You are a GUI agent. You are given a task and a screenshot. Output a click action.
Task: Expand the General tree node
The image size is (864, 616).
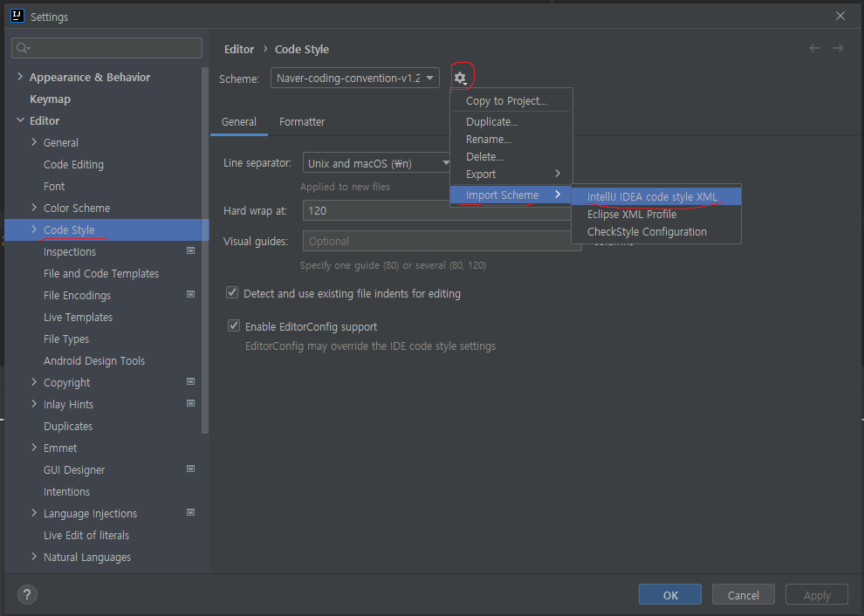click(x=34, y=142)
